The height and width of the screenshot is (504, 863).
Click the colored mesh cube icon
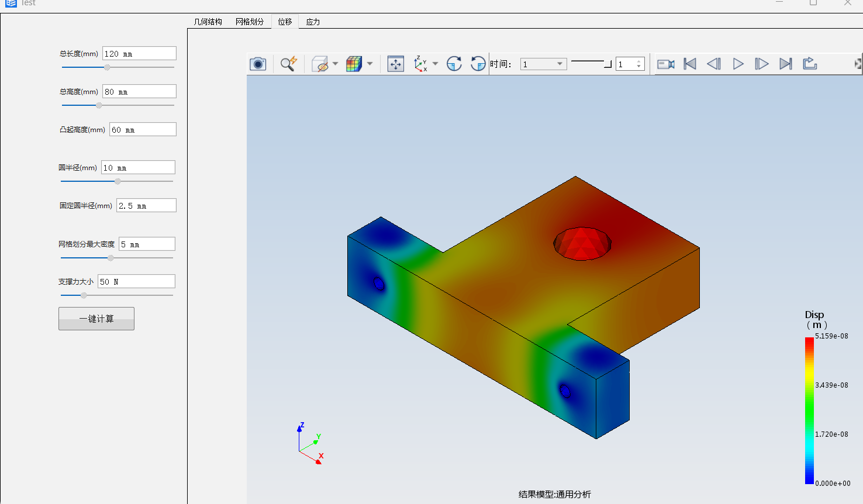(354, 64)
